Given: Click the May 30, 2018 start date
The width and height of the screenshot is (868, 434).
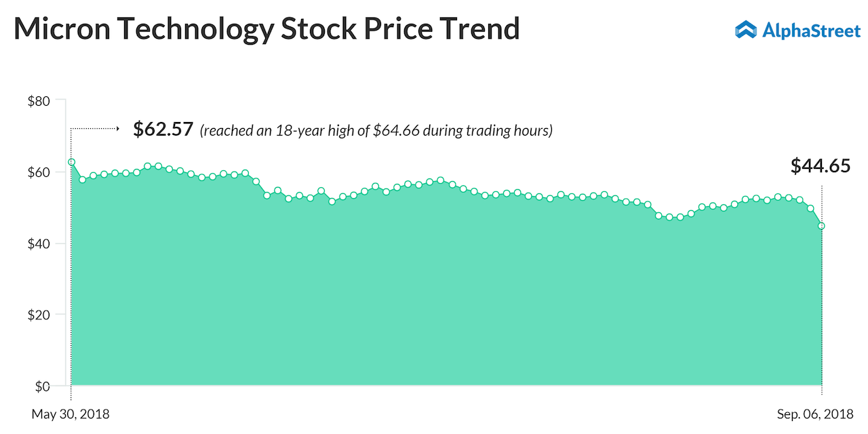Looking at the screenshot, I should (71, 414).
